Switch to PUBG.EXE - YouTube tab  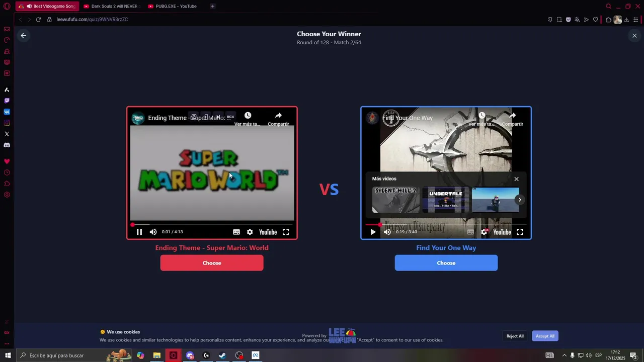coord(176,7)
